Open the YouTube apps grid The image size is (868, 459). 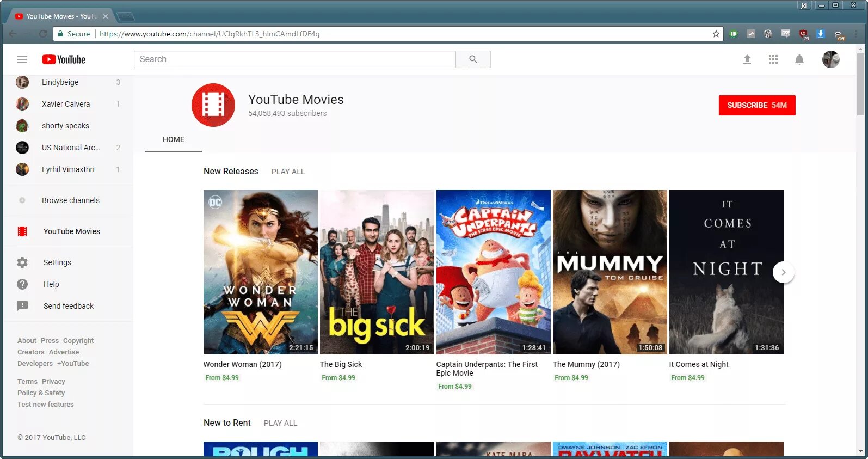pos(773,59)
